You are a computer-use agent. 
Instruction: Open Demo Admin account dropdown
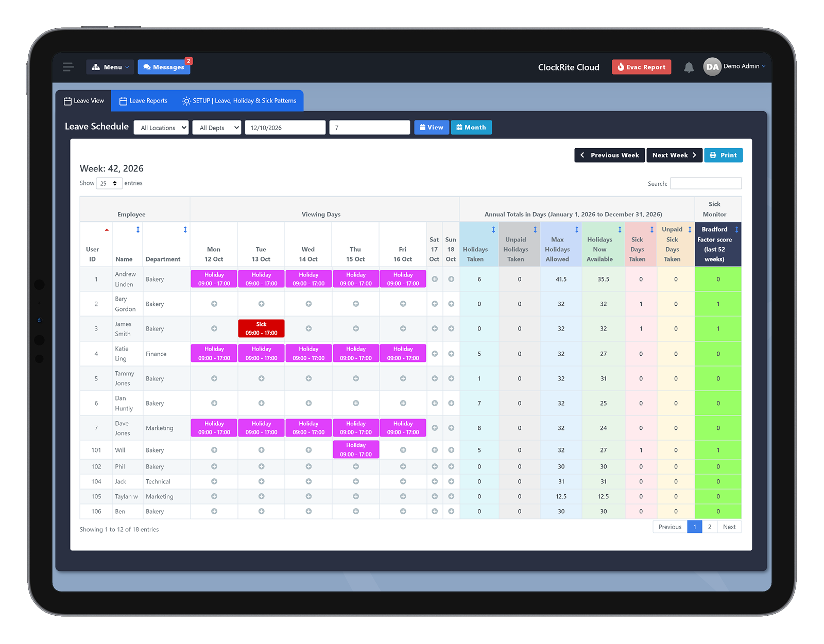[x=744, y=66]
